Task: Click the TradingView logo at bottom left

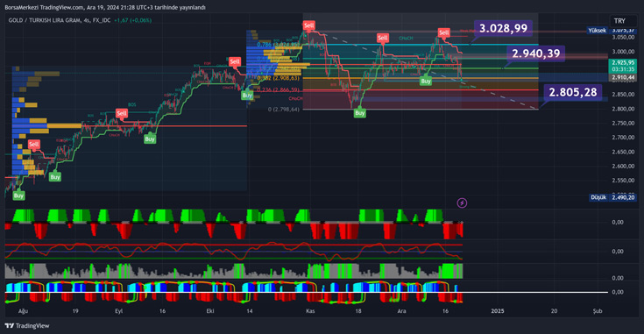Action: (x=27, y=326)
